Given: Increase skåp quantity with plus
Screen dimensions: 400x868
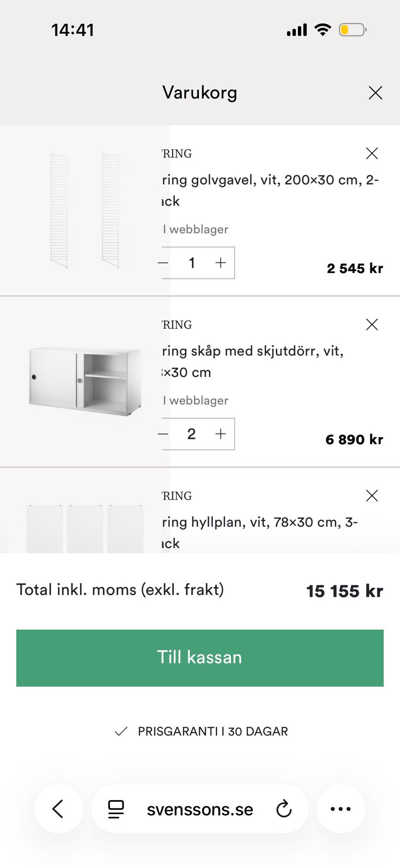Looking at the screenshot, I should coord(220,434).
